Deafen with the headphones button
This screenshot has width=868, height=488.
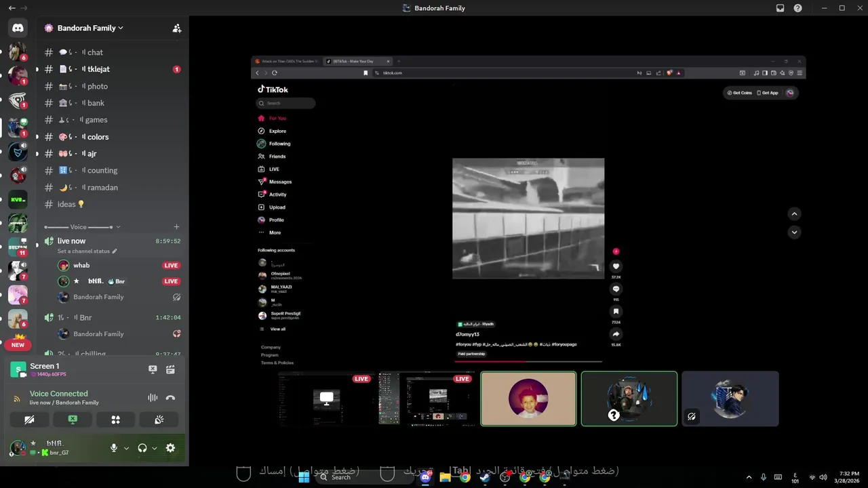142,448
